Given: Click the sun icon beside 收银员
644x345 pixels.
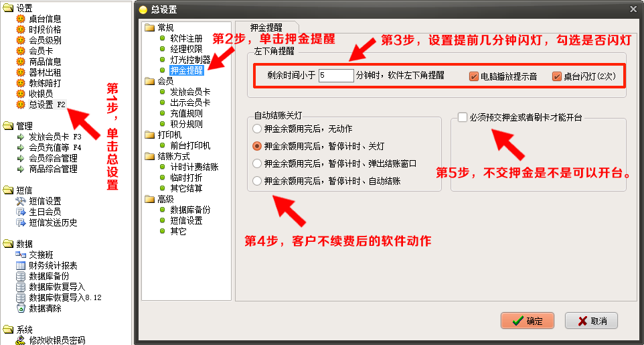Looking at the screenshot, I should (x=20, y=93).
